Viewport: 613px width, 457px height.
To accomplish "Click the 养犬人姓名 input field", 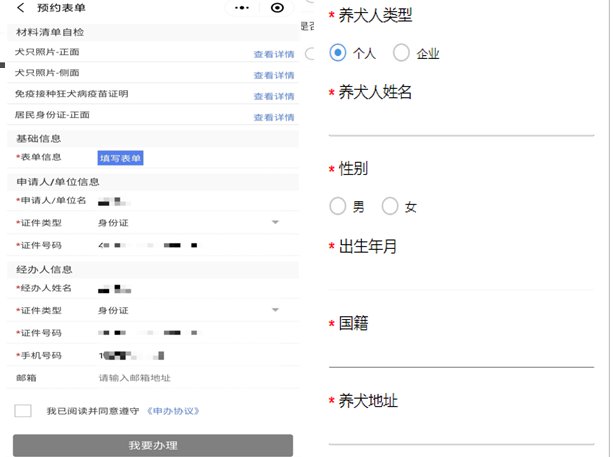I will coord(467,121).
